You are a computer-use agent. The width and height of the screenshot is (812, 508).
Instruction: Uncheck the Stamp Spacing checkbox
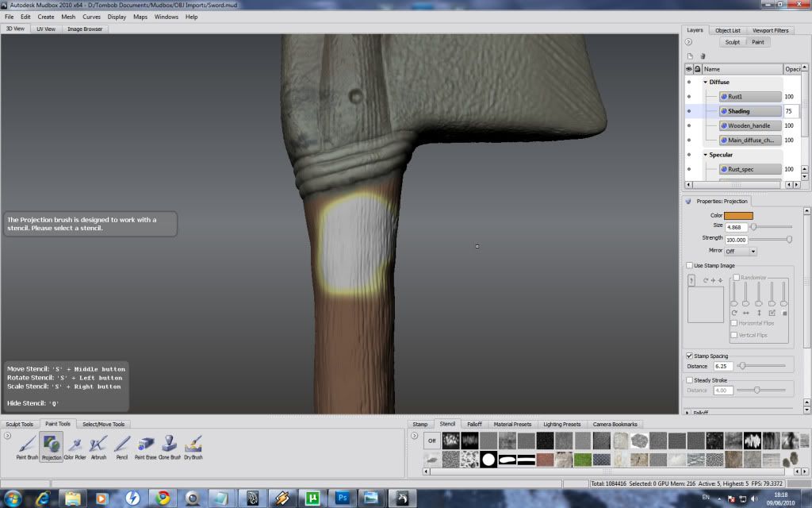(689, 356)
